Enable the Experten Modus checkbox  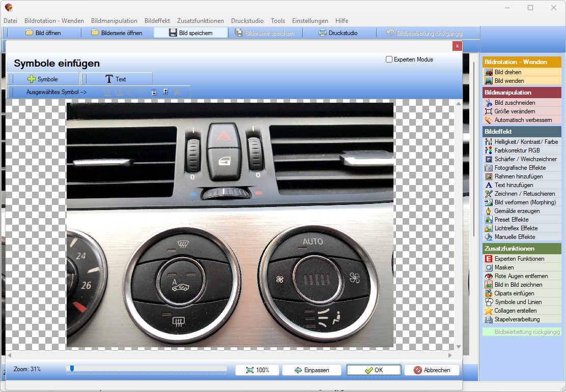pyautogui.click(x=389, y=59)
